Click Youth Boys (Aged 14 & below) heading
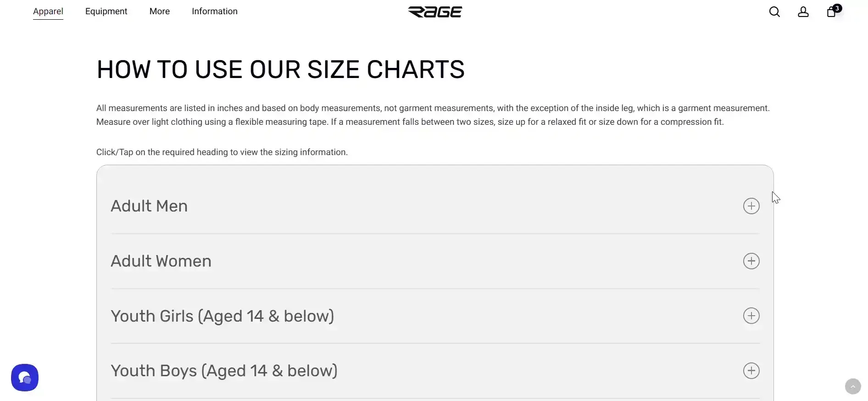Screen dimensions: 868x401 [x=224, y=371]
